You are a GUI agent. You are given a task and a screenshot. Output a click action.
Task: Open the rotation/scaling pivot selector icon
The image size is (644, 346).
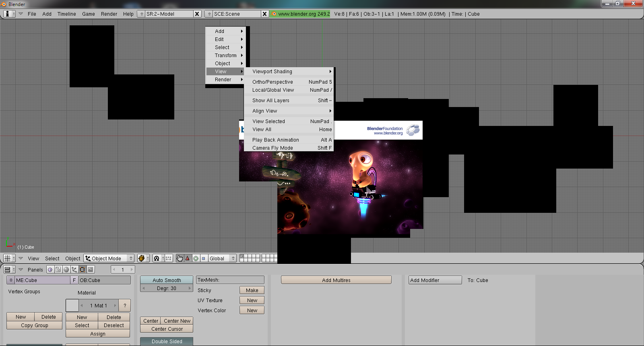point(159,258)
